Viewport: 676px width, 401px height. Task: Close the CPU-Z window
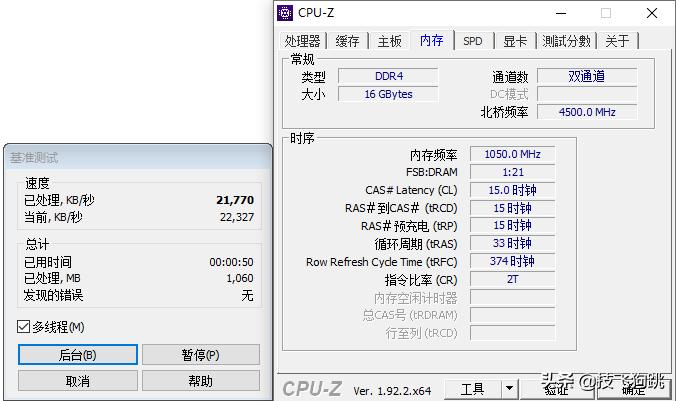tap(652, 13)
